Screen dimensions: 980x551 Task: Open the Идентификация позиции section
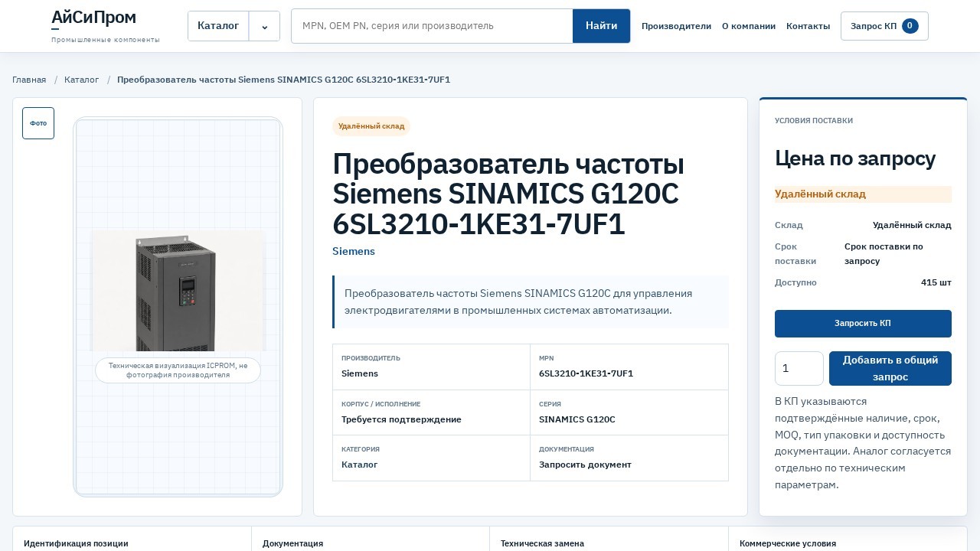click(76, 543)
